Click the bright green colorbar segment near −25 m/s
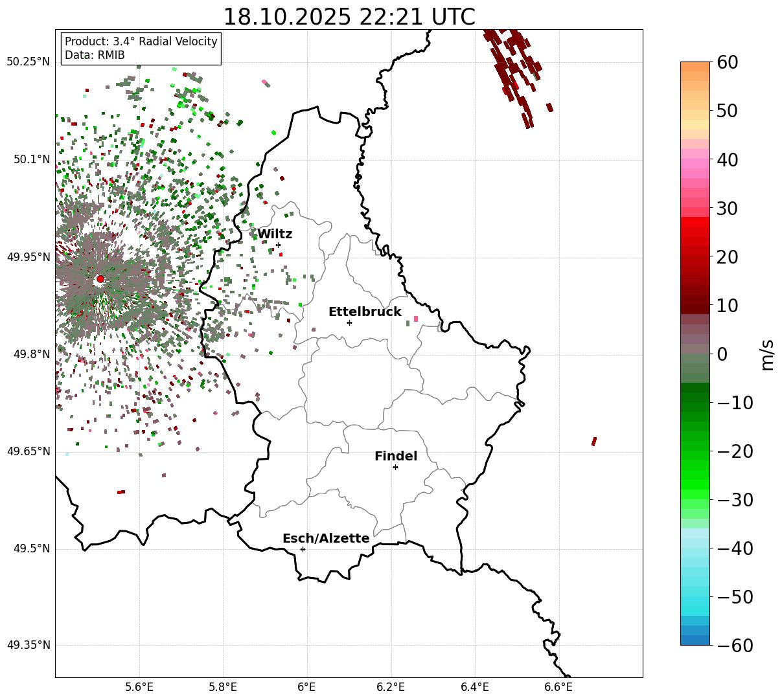Viewport: 782px width, 700px height. pos(695,476)
